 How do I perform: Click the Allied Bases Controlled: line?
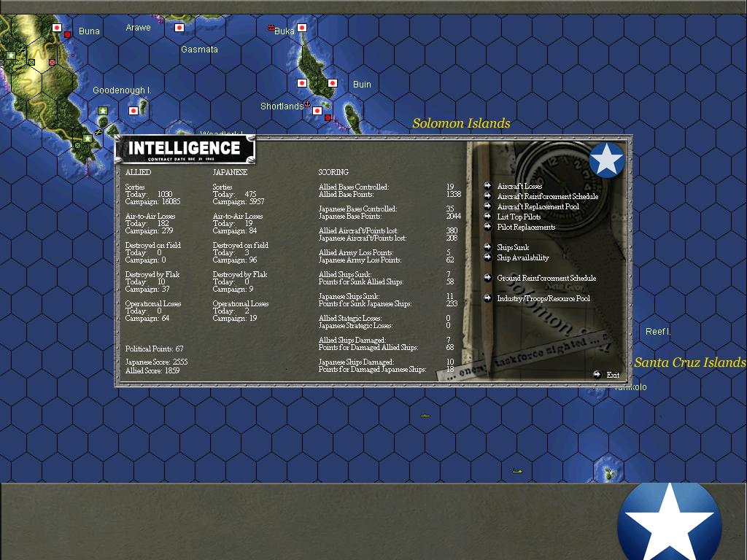354,187
